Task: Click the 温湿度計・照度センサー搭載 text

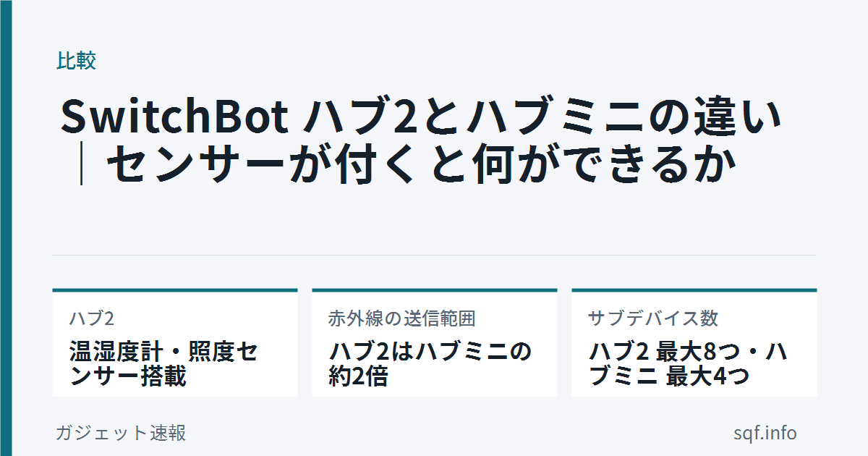Action: point(163,364)
